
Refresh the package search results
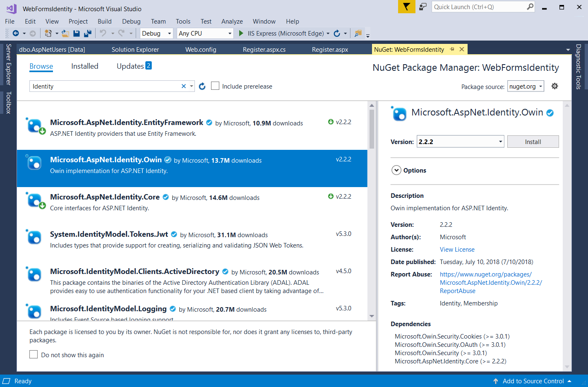coord(202,86)
